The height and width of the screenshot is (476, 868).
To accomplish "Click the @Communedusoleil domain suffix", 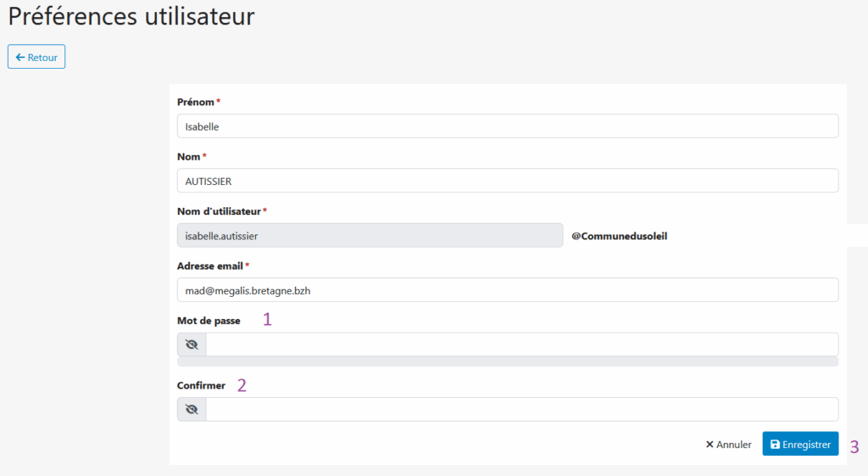I will click(x=619, y=236).
